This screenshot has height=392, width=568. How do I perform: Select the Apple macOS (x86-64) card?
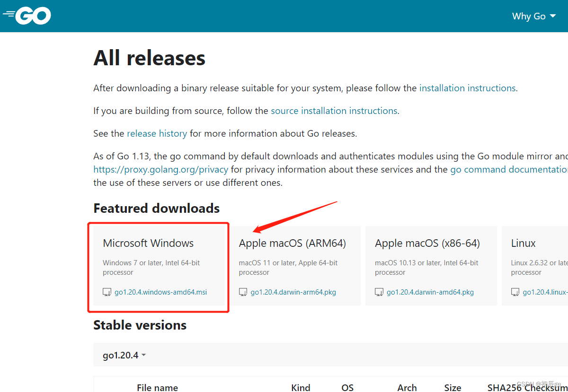pyautogui.click(x=431, y=266)
